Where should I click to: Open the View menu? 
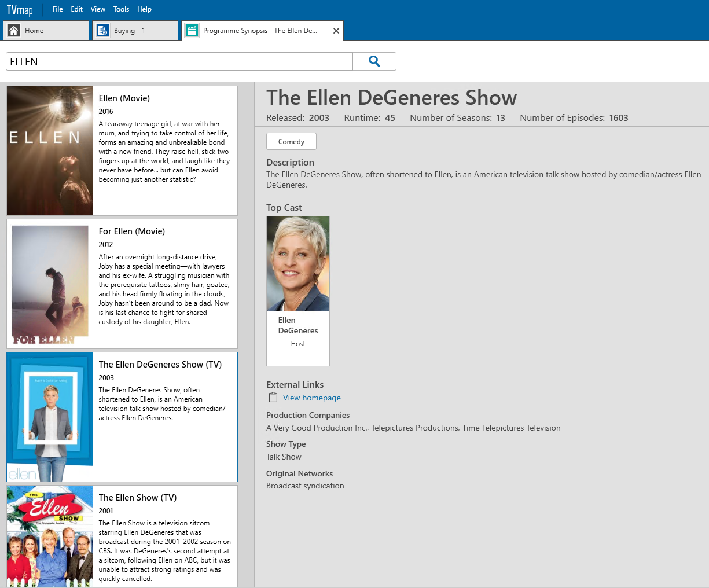[x=98, y=9]
